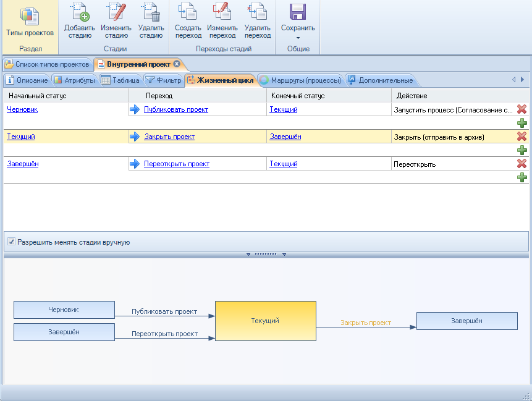Viewport: 532px width, 401px height.
Task: Select the Внутренний проект tab
Action: pyautogui.click(x=138, y=64)
